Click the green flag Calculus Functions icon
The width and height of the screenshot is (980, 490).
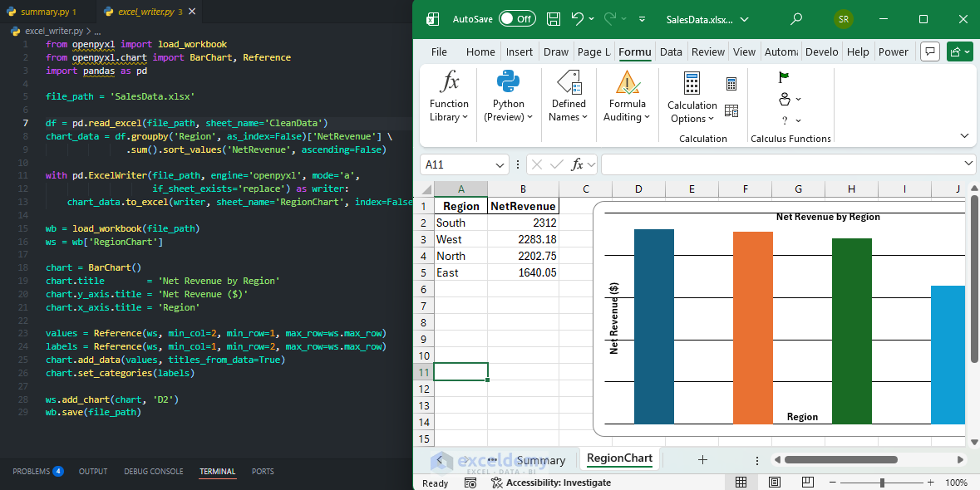tap(784, 77)
